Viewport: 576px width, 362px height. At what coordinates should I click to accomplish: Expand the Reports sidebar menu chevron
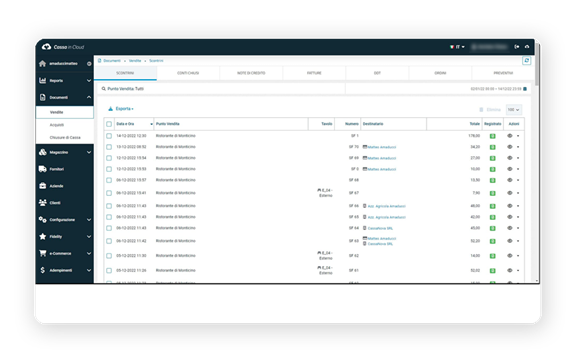coord(89,80)
